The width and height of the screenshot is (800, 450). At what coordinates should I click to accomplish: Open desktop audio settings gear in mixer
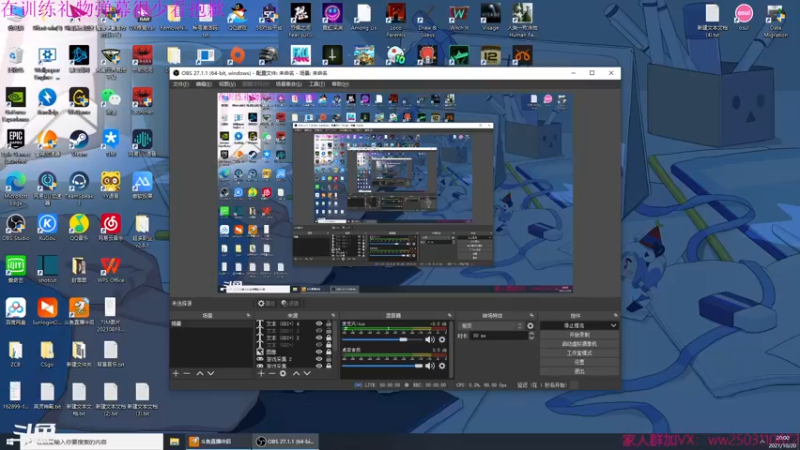click(x=442, y=365)
